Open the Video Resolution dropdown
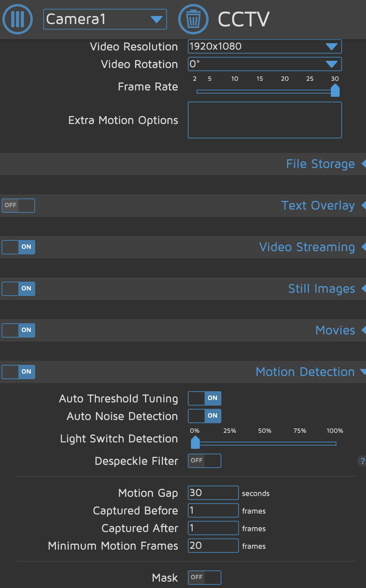The height and width of the screenshot is (588, 366). [x=265, y=46]
